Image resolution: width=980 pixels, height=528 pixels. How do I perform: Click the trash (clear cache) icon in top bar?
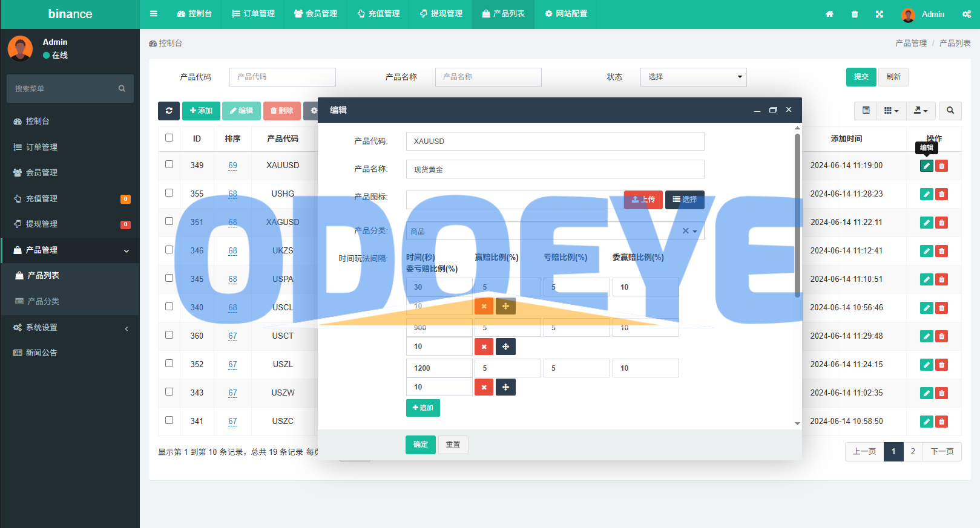pos(855,14)
